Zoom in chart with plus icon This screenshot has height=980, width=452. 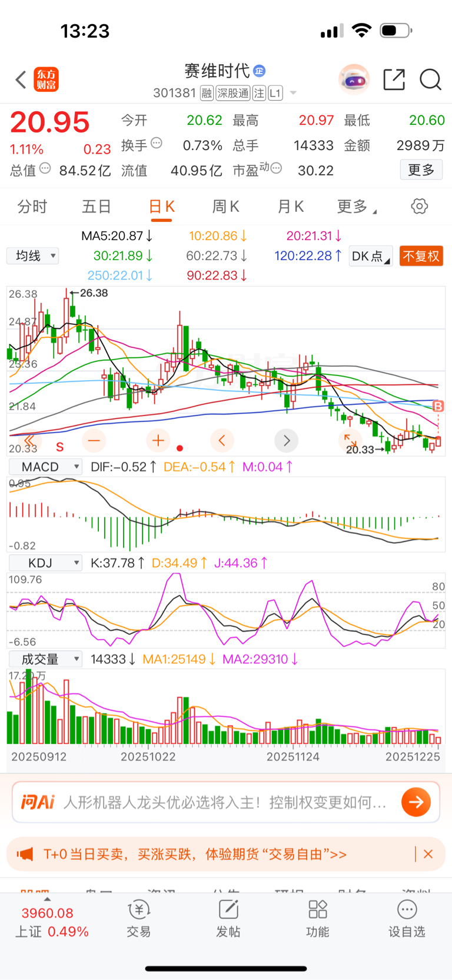158,440
